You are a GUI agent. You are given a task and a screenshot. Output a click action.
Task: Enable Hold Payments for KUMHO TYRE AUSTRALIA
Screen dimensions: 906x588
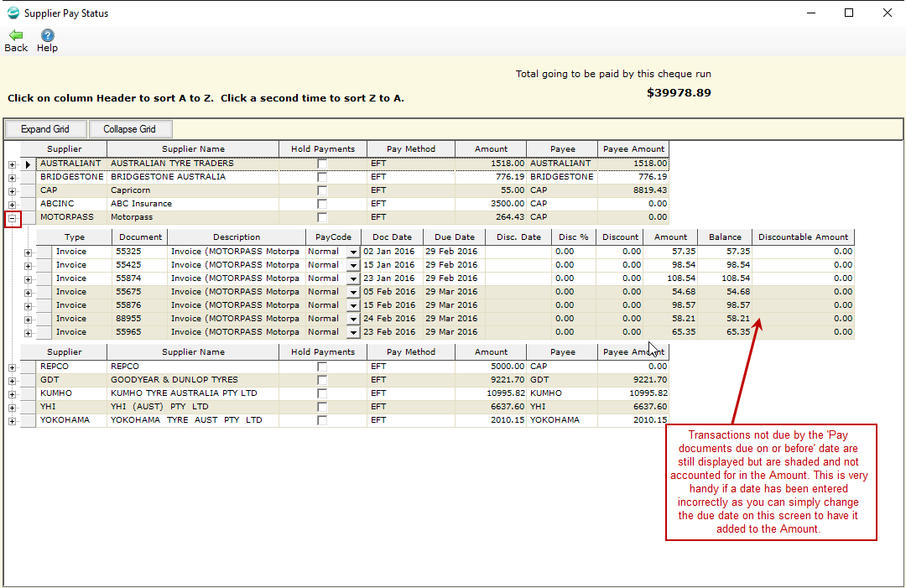[322, 394]
